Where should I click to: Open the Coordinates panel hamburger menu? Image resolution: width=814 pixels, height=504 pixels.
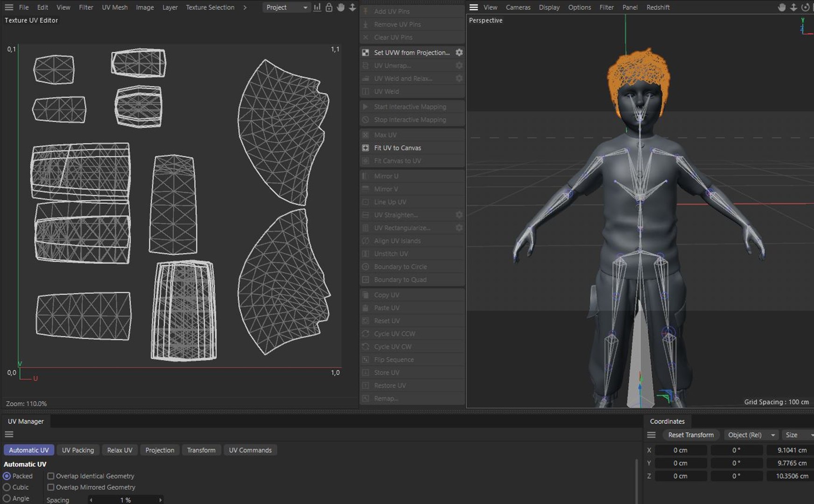[652, 435]
